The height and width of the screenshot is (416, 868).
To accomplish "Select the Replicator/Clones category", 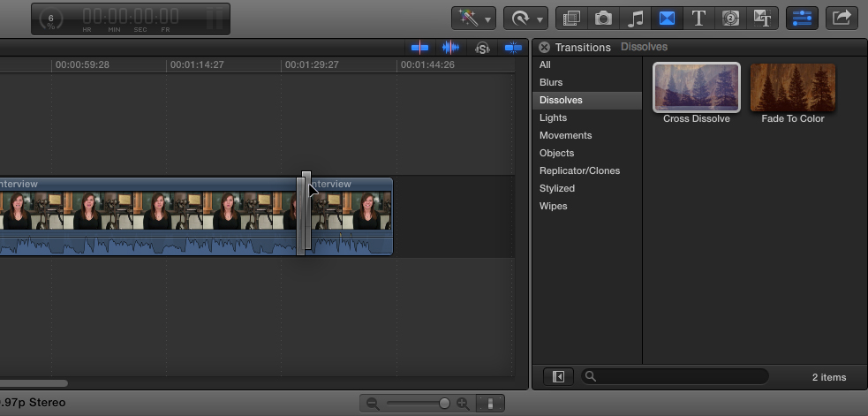I will pyautogui.click(x=587, y=170).
